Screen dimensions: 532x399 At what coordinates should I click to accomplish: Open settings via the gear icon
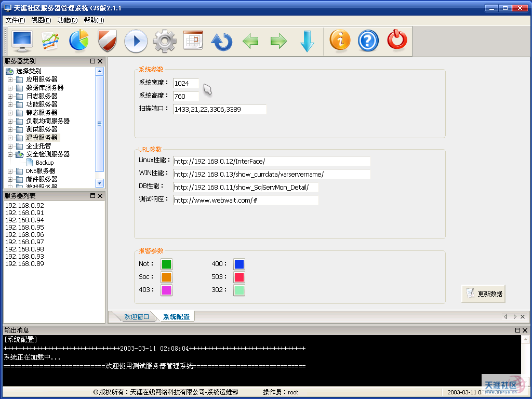coord(165,41)
